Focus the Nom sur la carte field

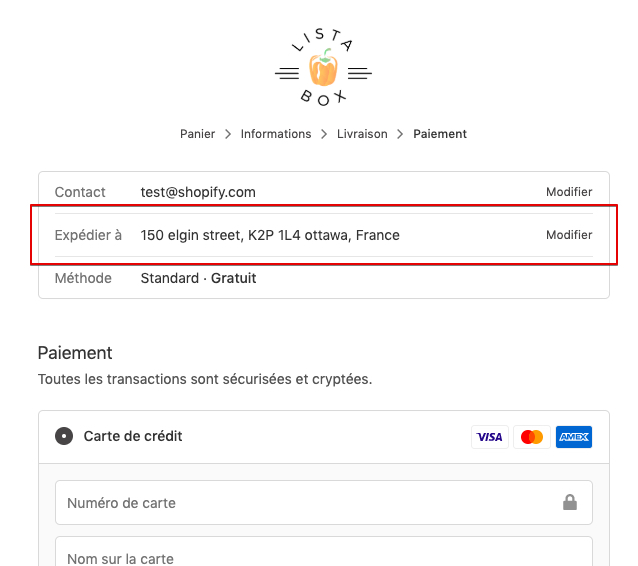point(300,557)
